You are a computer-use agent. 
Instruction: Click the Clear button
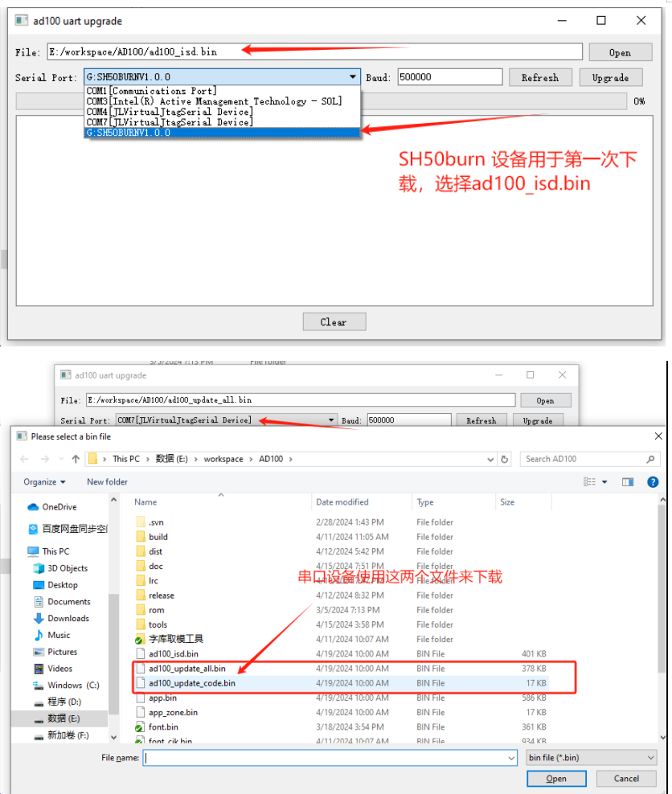[334, 322]
